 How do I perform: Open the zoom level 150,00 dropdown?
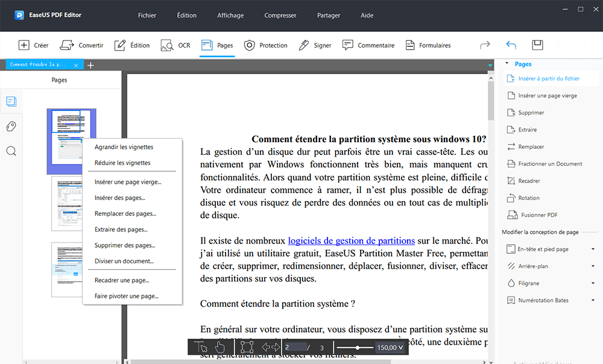click(390, 348)
